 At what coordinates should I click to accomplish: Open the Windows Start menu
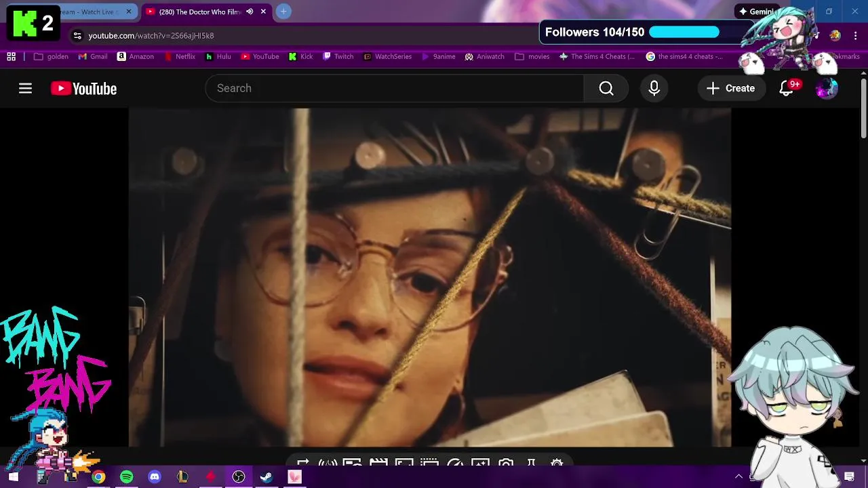pyautogui.click(x=14, y=477)
